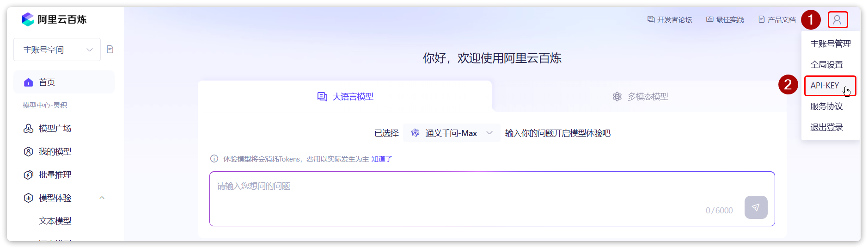Click the info icon before Tokens notice
Viewport: 868px width, 249px height.
214,159
